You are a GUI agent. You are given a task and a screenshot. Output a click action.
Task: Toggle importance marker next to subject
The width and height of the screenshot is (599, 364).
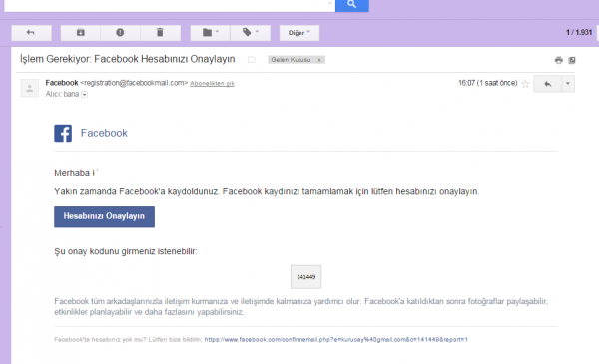click(251, 60)
